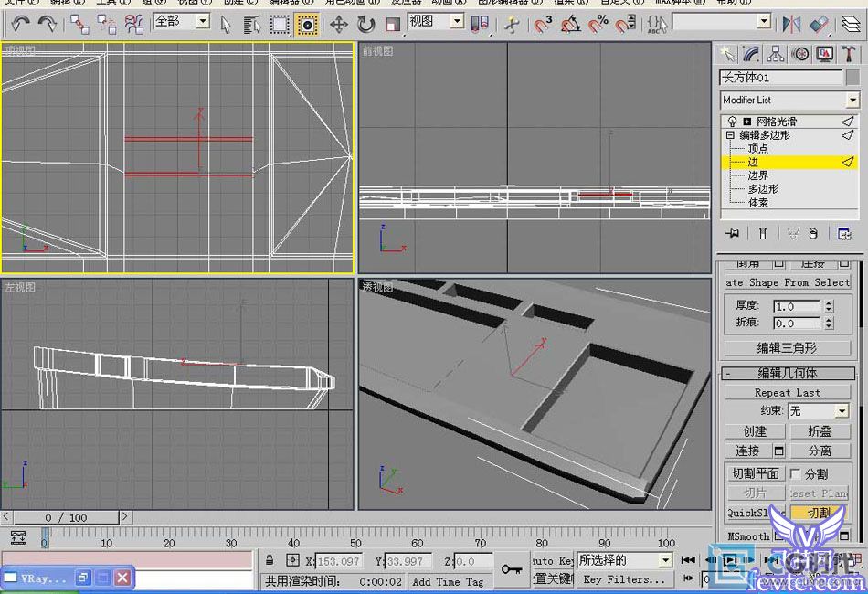This screenshot has height=594, width=868.
Task: Toggle Show End Result below modifier stack
Action: pos(763,234)
